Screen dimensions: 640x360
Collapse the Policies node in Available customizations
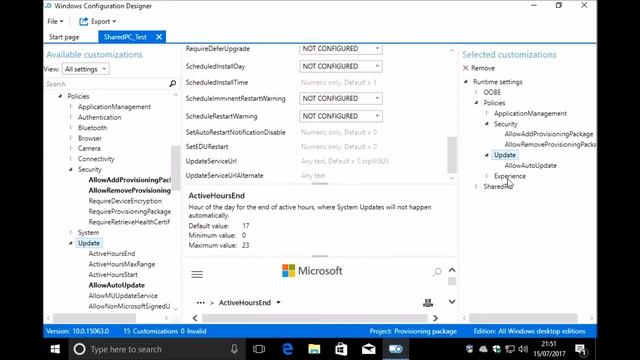click(x=60, y=96)
